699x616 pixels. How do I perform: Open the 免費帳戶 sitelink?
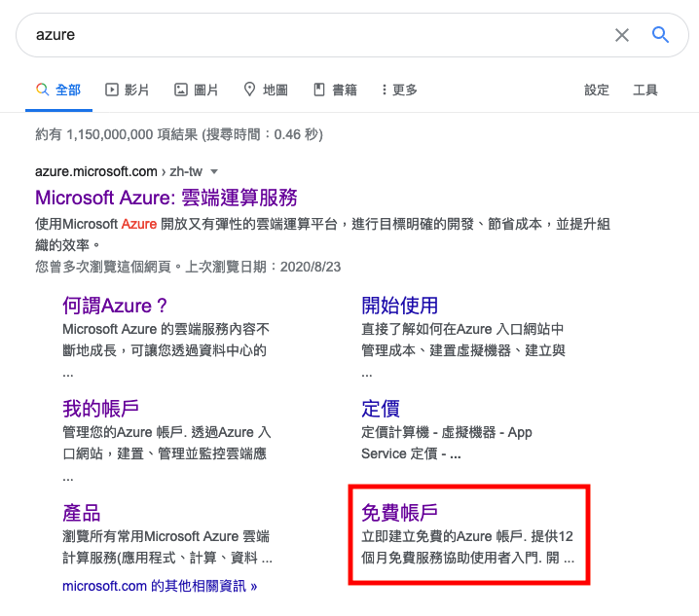[x=400, y=513]
